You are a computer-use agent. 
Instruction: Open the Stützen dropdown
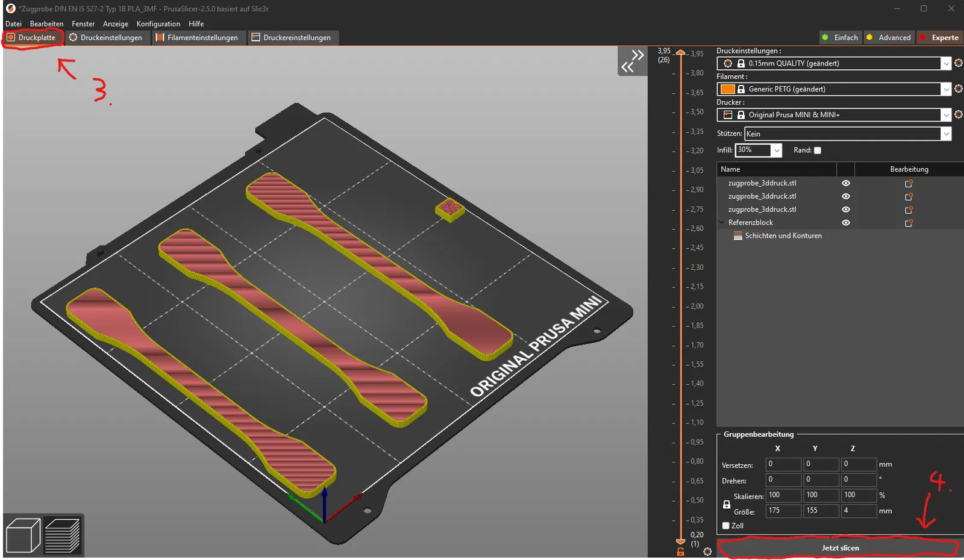946,134
